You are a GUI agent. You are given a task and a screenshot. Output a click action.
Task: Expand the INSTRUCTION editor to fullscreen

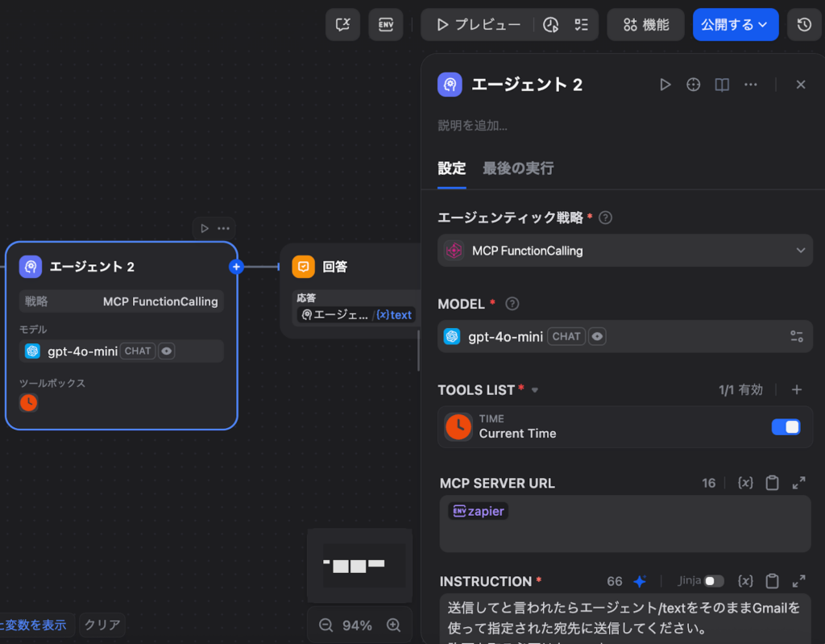(x=798, y=581)
